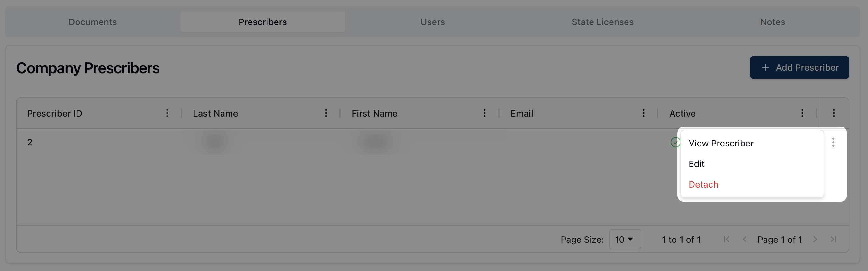The image size is (868, 271).
Task: Click the Add Prescriber button
Action: coord(799,67)
